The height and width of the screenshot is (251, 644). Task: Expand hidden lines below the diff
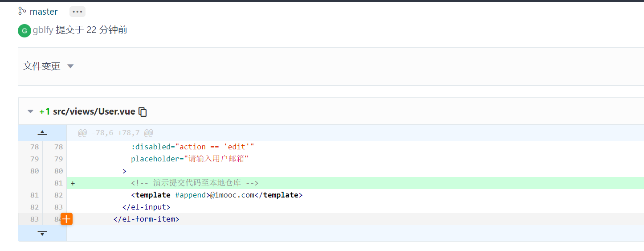(42, 233)
